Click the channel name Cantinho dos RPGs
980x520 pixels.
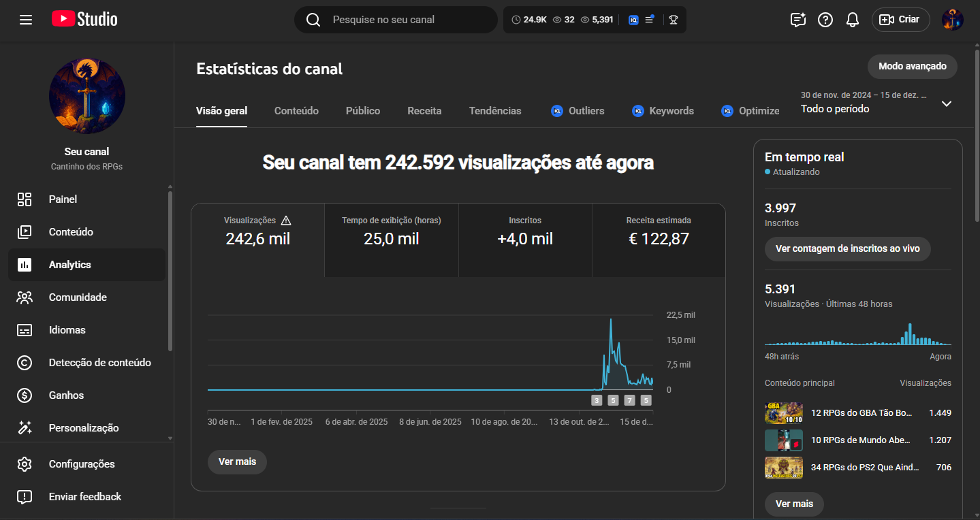click(x=86, y=167)
